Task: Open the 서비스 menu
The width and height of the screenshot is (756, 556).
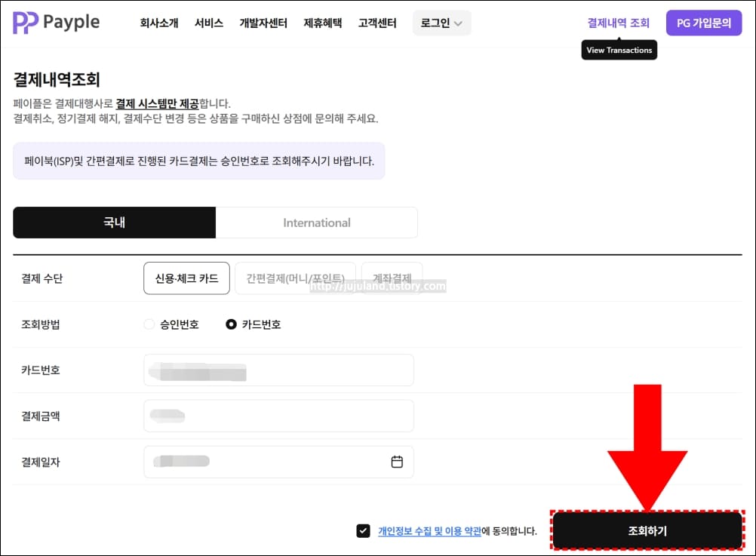Action: point(209,23)
